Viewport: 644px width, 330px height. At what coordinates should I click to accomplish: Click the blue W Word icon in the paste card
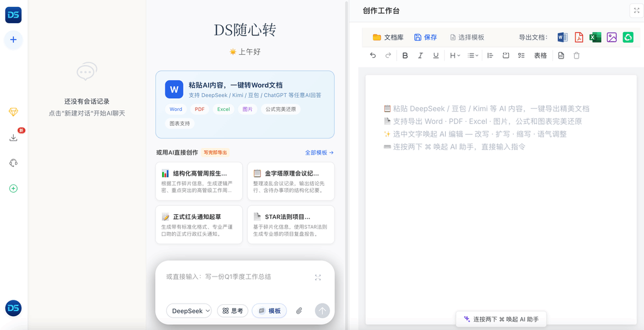click(174, 89)
